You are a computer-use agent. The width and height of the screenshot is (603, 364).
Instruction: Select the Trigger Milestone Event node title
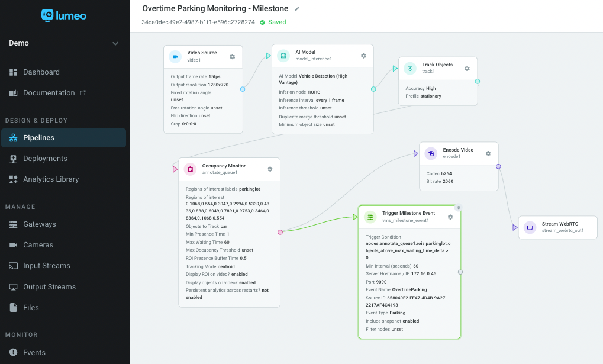coord(408,213)
